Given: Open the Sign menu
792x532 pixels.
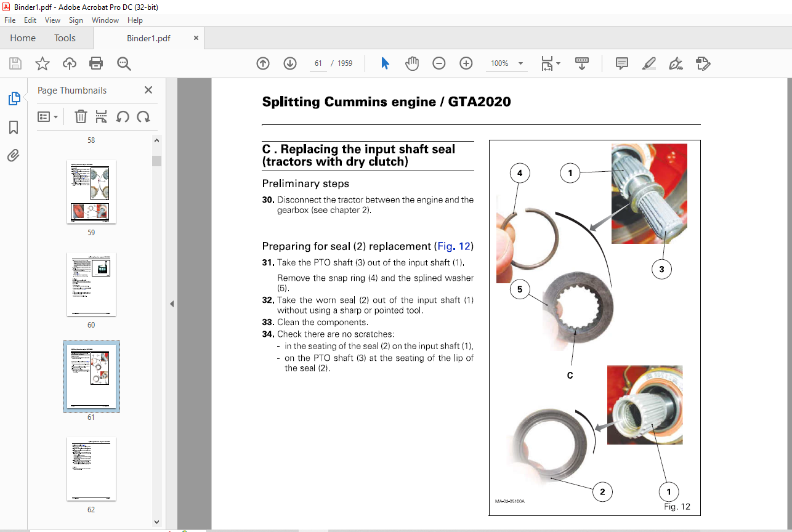Looking at the screenshot, I should point(76,20).
